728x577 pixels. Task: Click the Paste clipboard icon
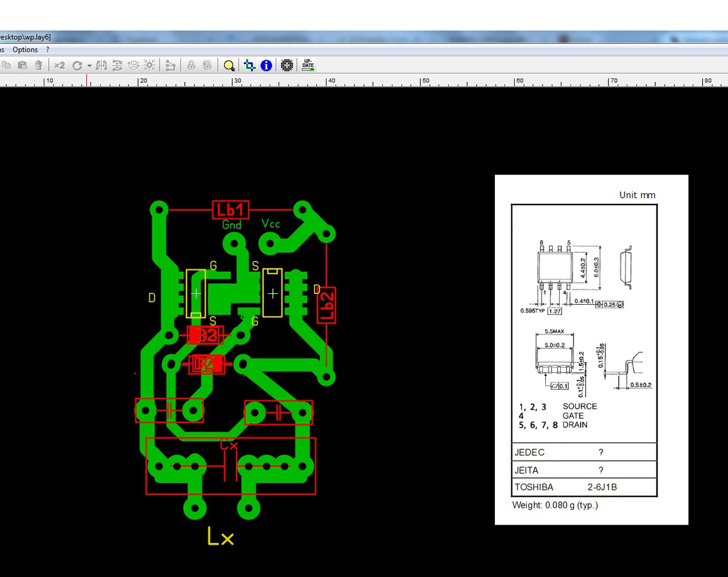[x=23, y=65]
